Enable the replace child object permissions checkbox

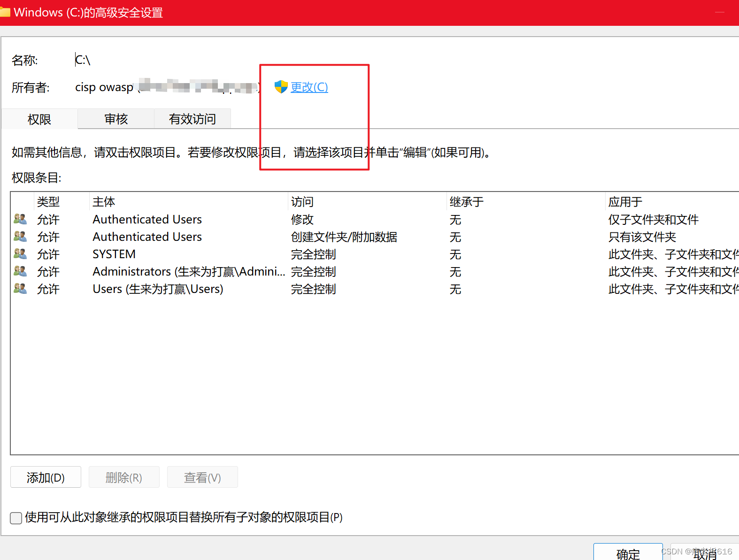[x=16, y=518]
